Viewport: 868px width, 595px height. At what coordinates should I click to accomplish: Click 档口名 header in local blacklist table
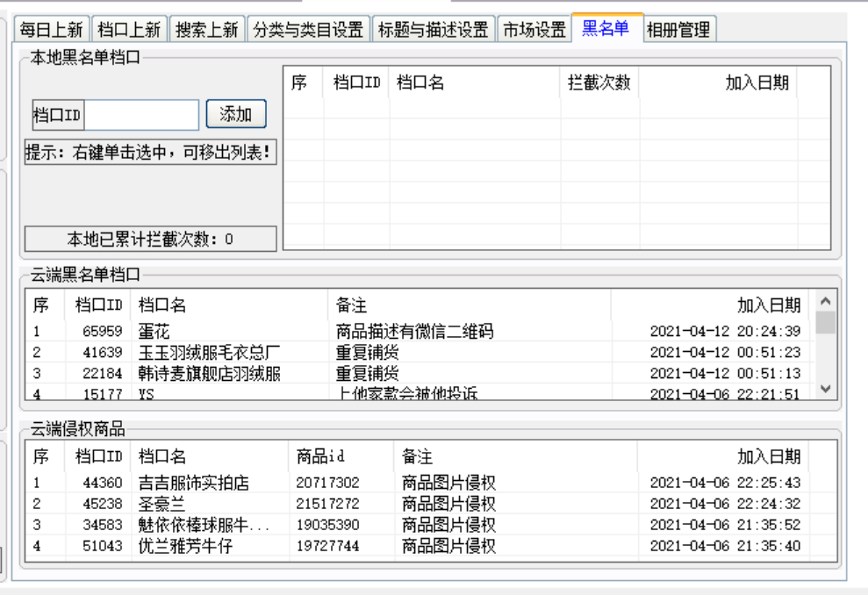[475, 83]
